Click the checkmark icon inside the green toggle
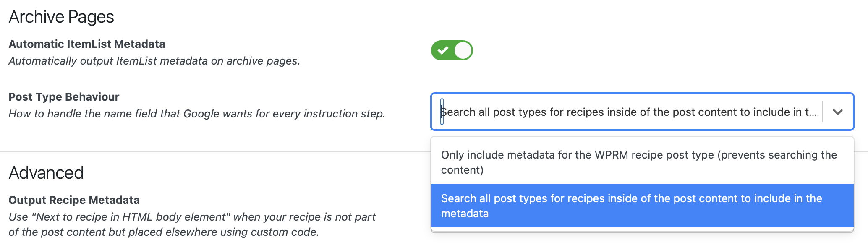 coord(442,51)
